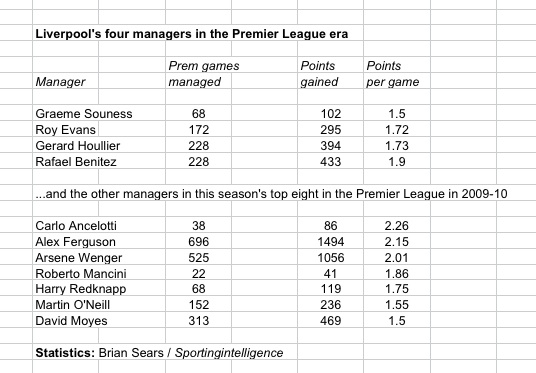536x373 pixels.
Task: Click Gerard Houllier points value 394
Action: tap(331, 146)
